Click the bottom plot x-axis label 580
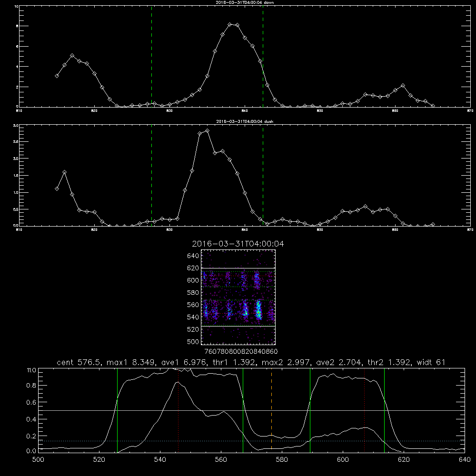The width and height of the screenshot is (476, 476). [x=282, y=460]
